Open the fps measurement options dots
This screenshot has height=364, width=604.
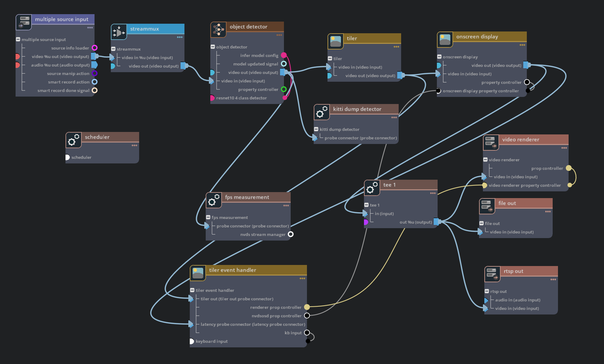(x=286, y=206)
